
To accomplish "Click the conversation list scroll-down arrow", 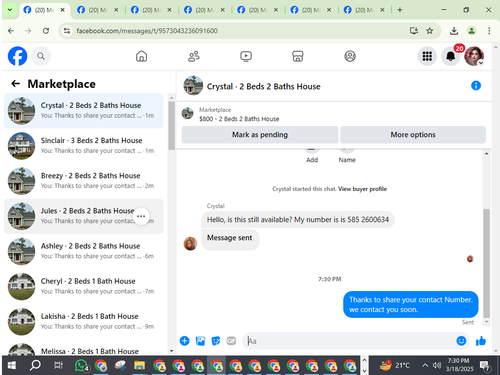I will tap(171, 351).
